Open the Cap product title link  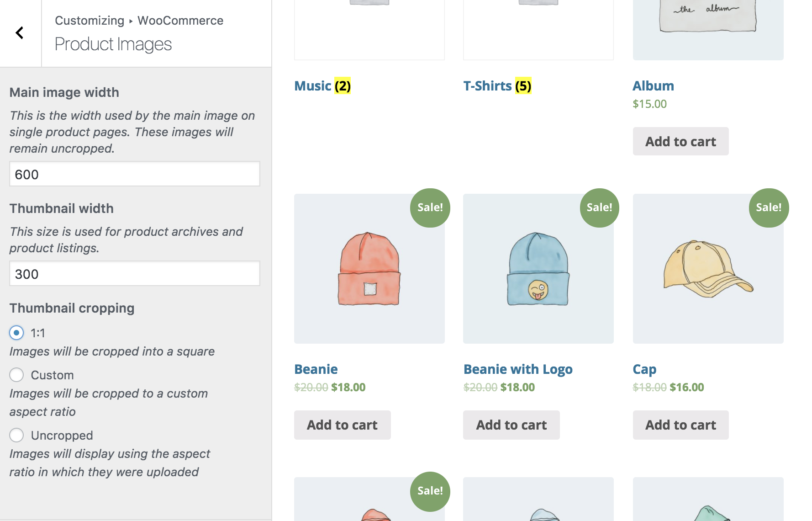pos(644,369)
